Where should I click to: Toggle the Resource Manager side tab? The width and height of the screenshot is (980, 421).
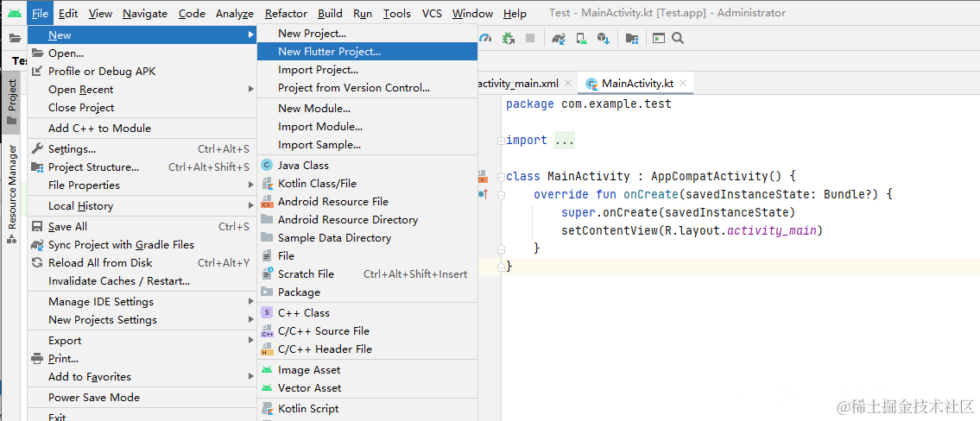pos(12,195)
